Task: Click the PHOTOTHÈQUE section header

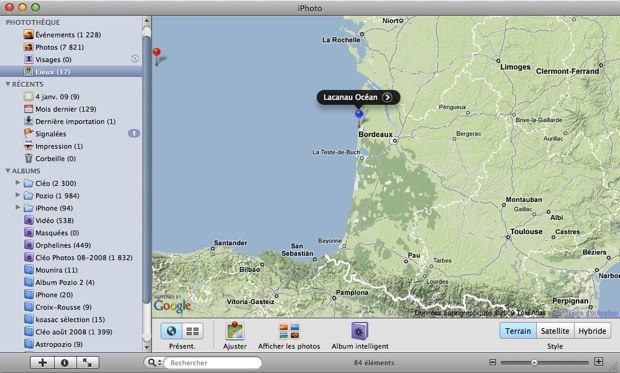Action: coord(33,22)
